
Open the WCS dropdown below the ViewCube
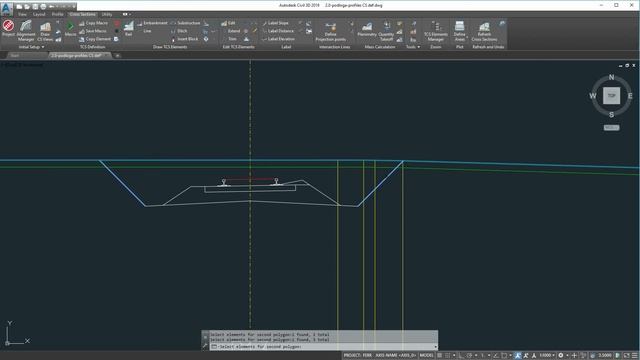(x=611, y=128)
